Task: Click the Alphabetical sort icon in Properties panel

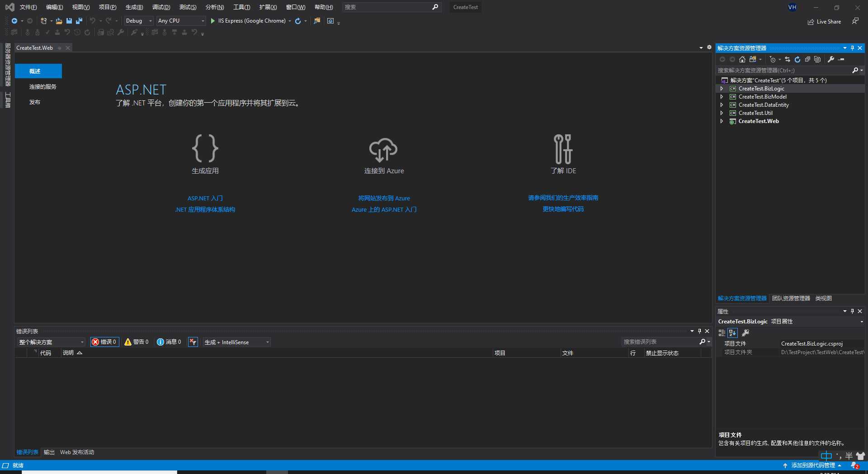Action: point(732,333)
